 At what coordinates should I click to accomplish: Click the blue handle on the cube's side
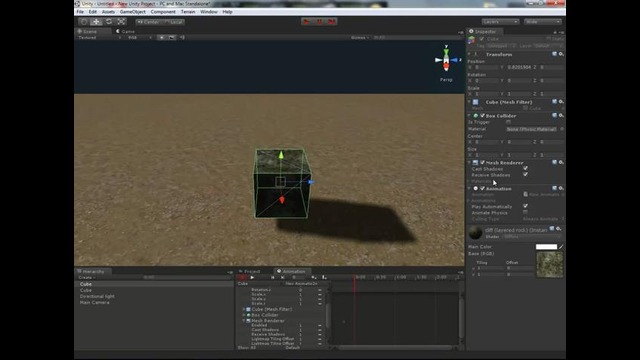pyautogui.click(x=311, y=182)
